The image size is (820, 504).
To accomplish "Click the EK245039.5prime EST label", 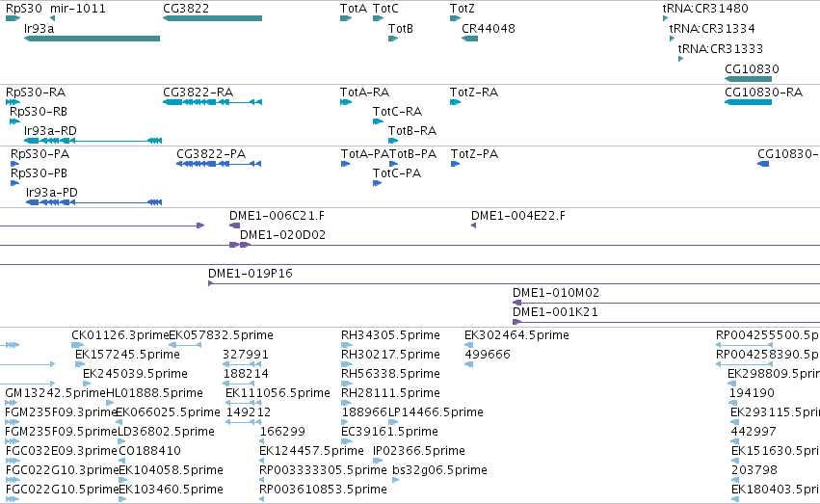I will 136,374.
